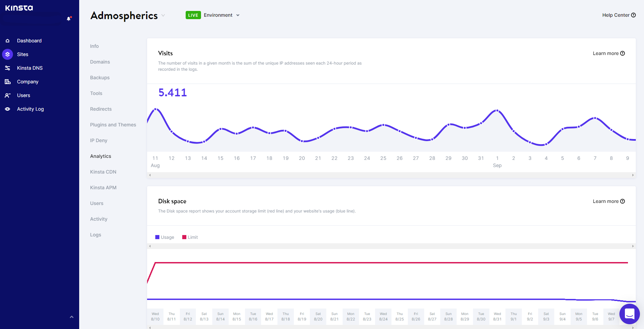Image resolution: width=644 pixels, height=329 pixels.
Task: Click the Activity Log eye icon
Action: [8, 109]
